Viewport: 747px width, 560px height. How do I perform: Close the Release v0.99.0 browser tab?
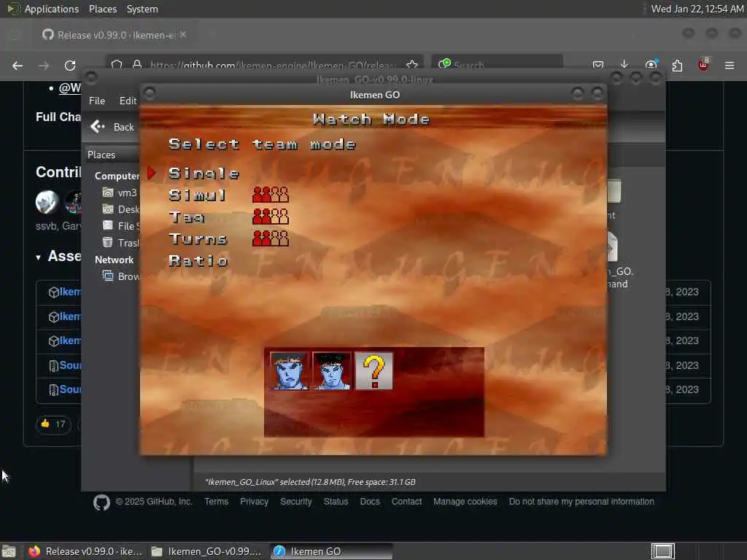[x=183, y=35]
